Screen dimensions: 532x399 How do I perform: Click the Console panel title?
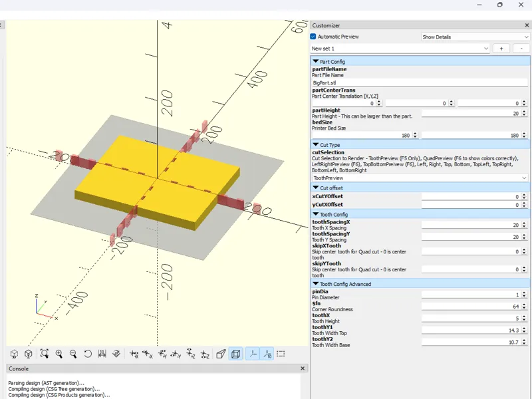pos(19,368)
